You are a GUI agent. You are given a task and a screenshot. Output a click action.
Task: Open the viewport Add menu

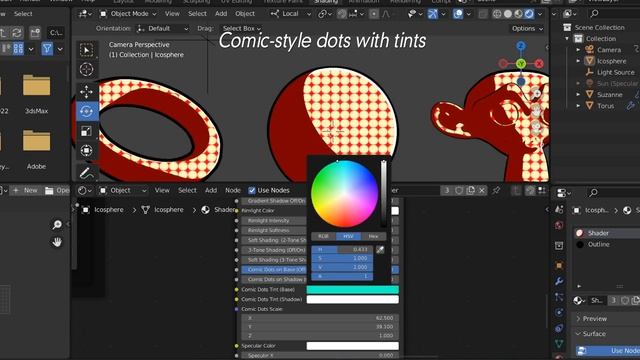(221, 14)
